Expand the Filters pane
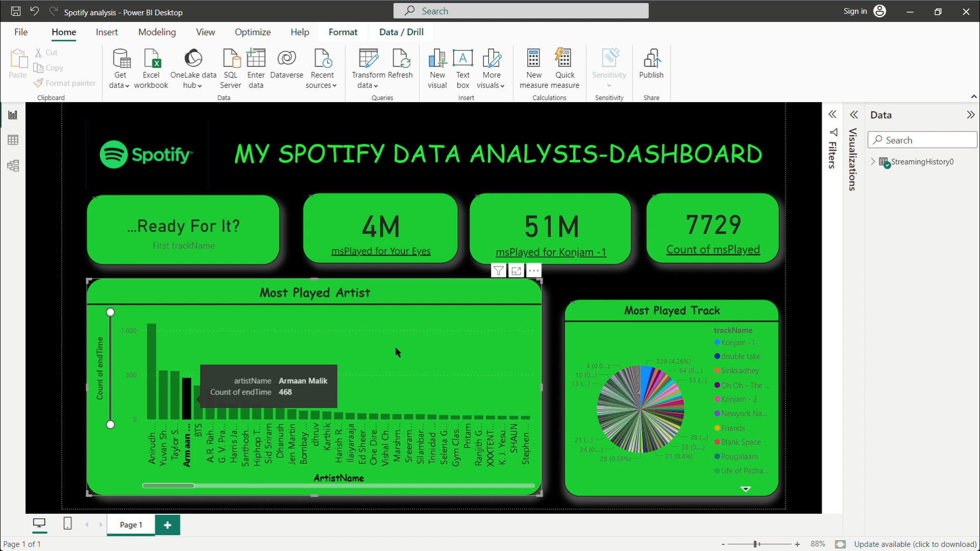Image resolution: width=980 pixels, height=551 pixels. 832,115
